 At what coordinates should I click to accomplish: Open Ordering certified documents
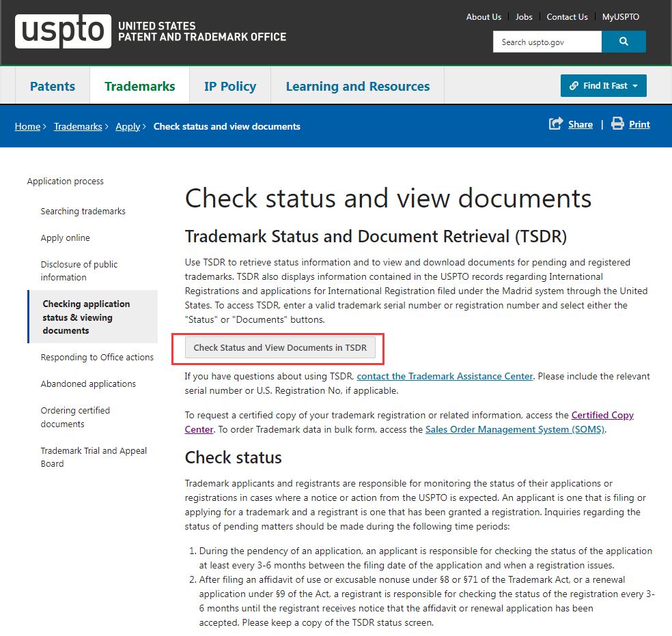point(75,417)
